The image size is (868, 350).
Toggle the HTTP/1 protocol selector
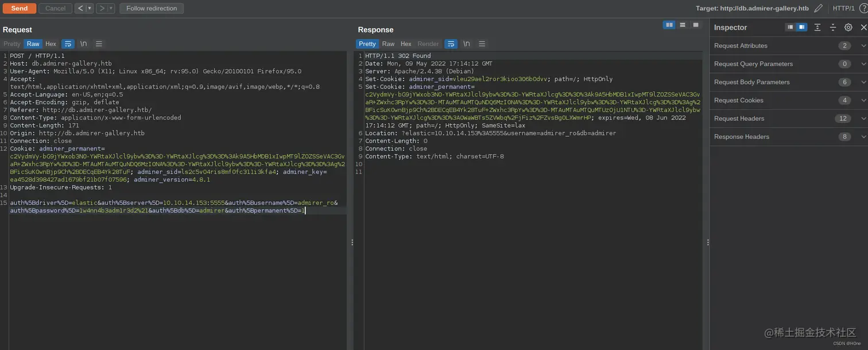[844, 8]
